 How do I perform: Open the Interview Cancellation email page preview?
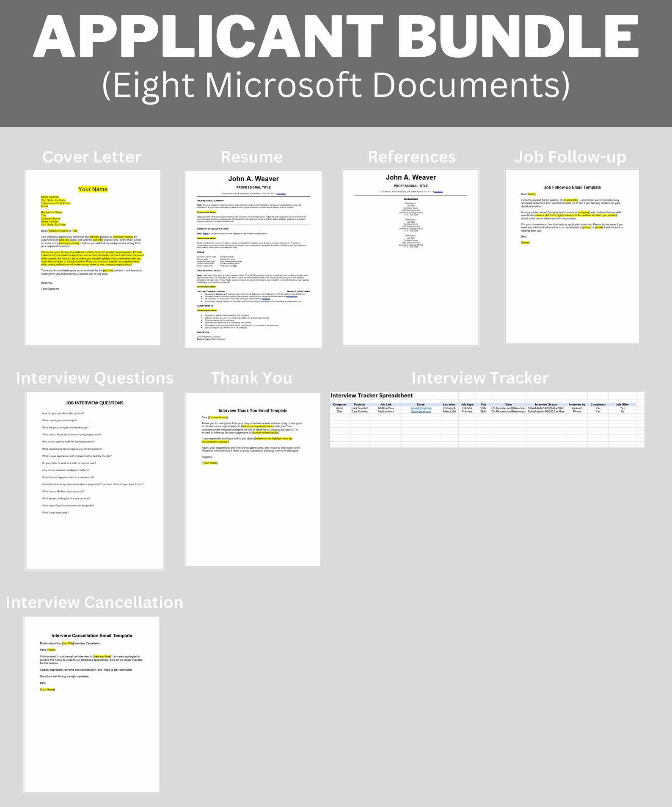(92, 705)
